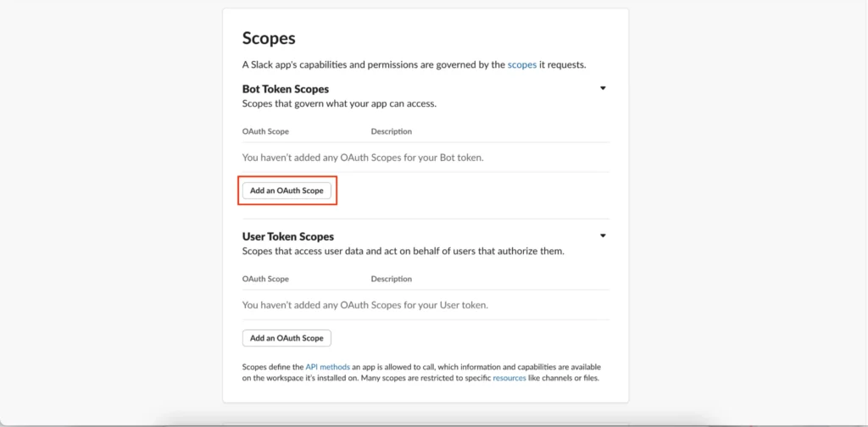Click 'OAuth Scope' column header in Bot table
The width and height of the screenshot is (868, 427).
pos(265,131)
